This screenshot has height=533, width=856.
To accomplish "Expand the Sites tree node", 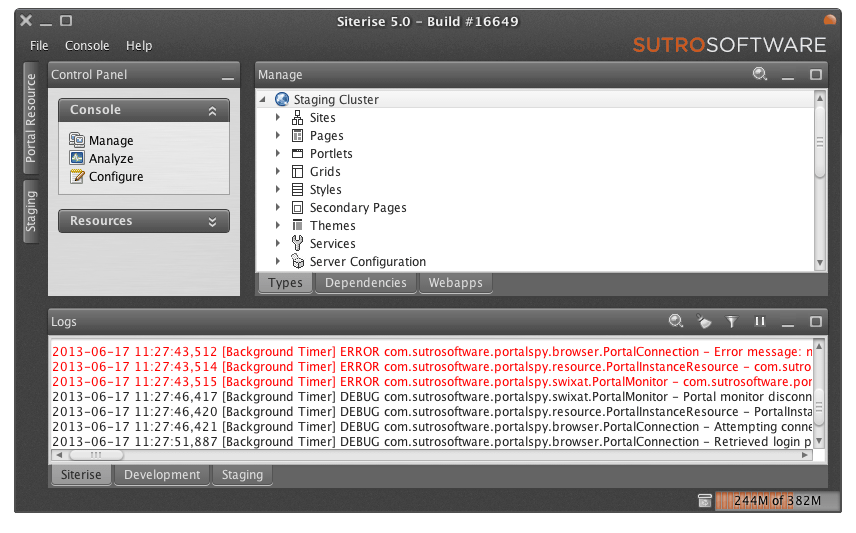I will click(278, 117).
